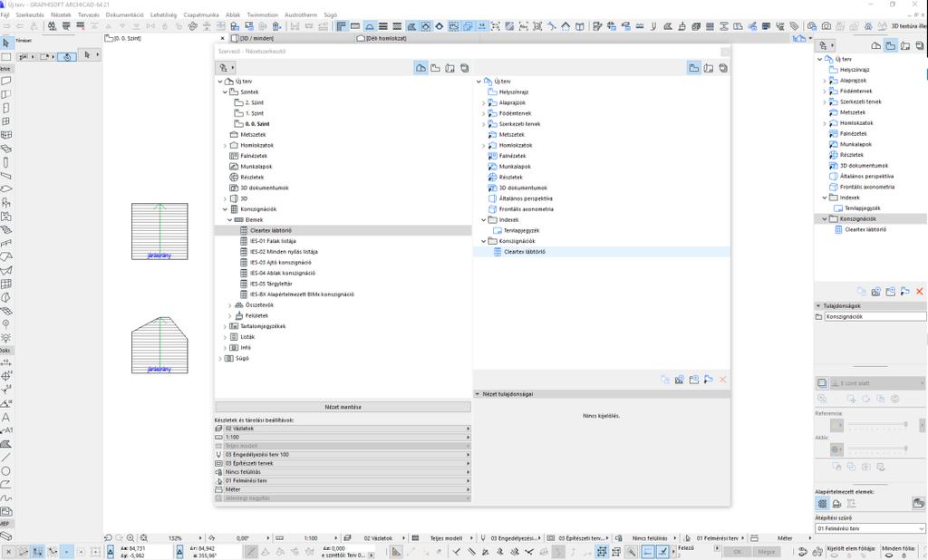The width and height of the screenshot is (928, 560).
Task: Select Frontális axonometria in Navigator palette
Action: [867, 187]
